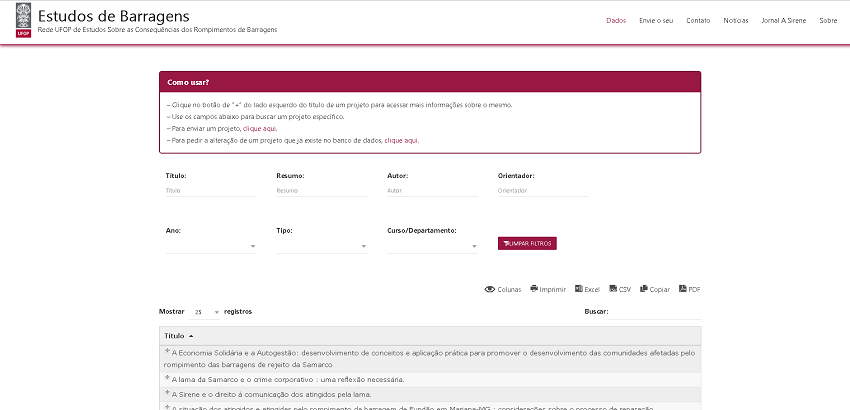Open the Tipo dropdown filter
Viewport: 850px width, 410px height.
coord(321,245)
